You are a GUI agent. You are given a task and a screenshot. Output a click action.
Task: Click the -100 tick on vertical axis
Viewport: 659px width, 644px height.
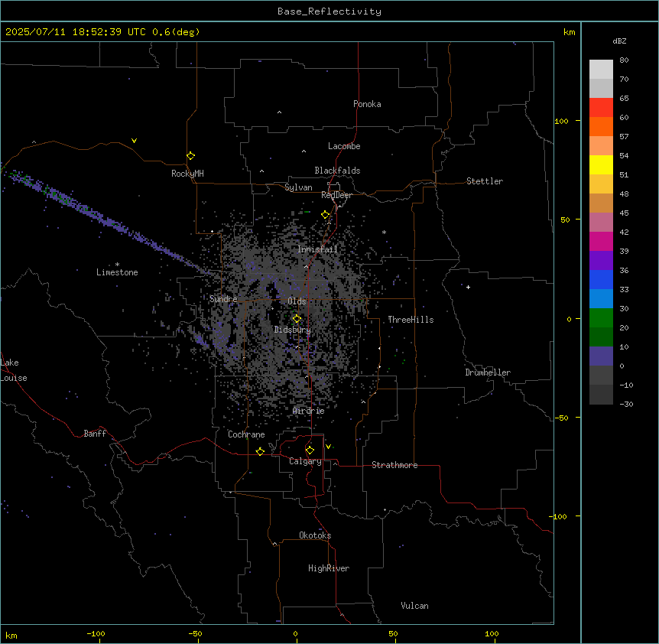click(559, 516)
